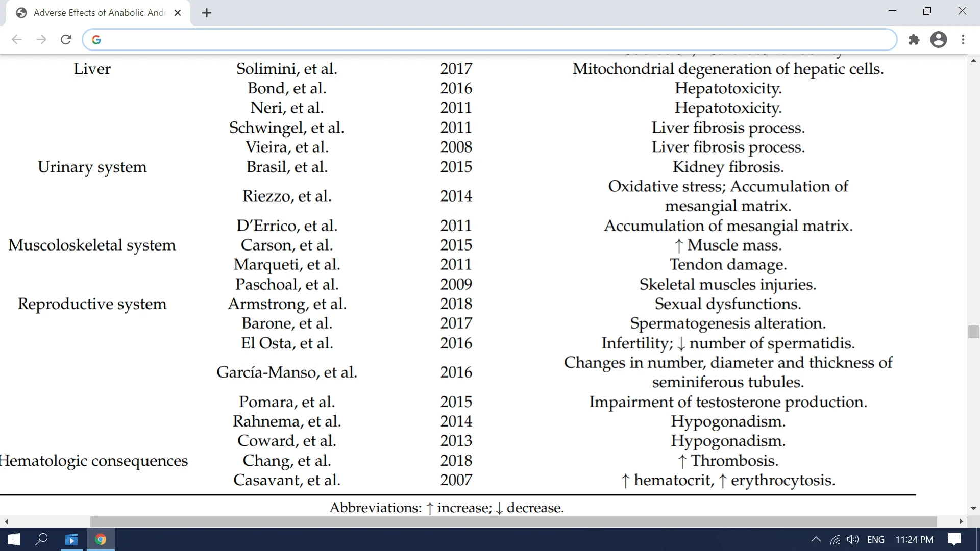Click the extensions puzzle icon
Image resolution: width=980 pixels, height=551 pixels.
pyautogui.click(x=914, y=39)
